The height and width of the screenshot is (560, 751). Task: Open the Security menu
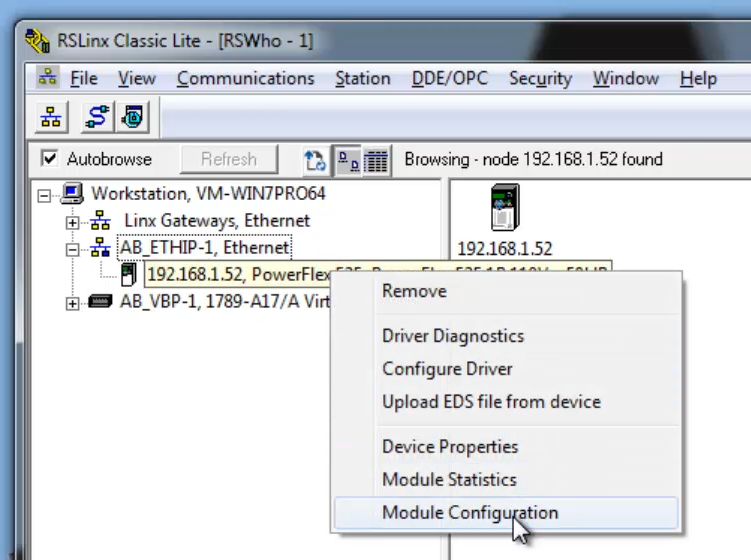[541, 79]
